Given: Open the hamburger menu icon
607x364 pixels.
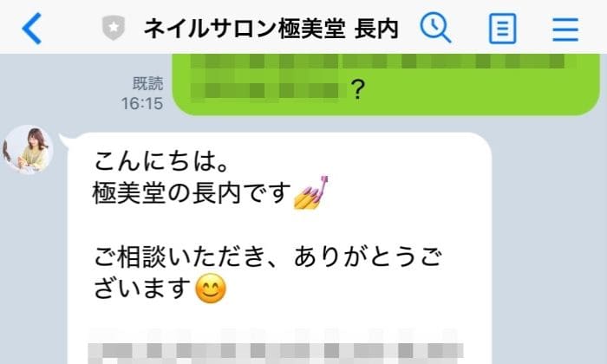Looking at the screenshot, I should click(565, 29).
